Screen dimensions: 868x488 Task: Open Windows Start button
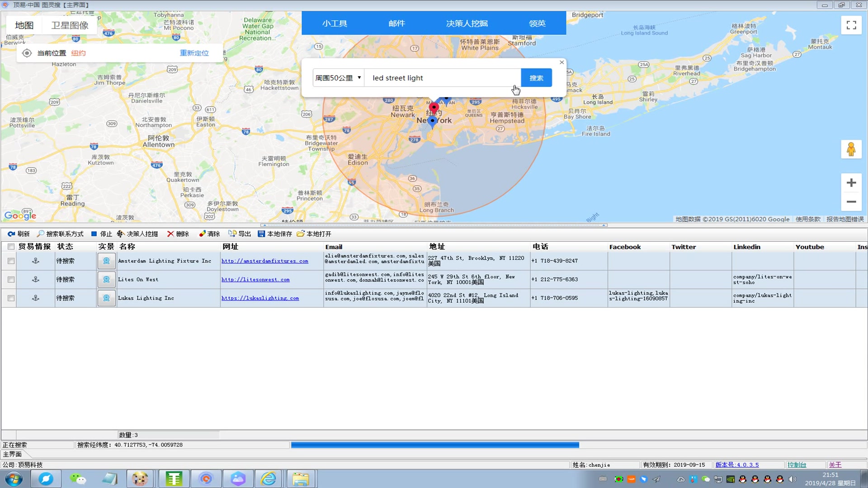14,479
